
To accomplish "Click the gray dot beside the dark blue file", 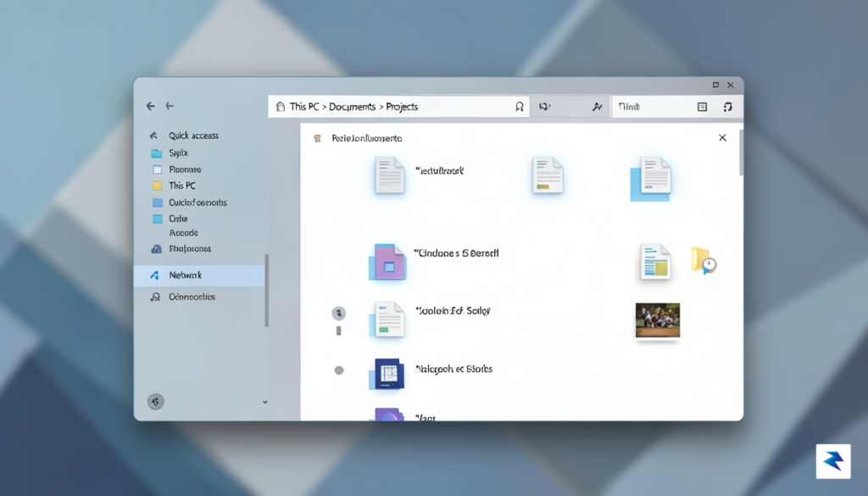I will click(339, 371).
